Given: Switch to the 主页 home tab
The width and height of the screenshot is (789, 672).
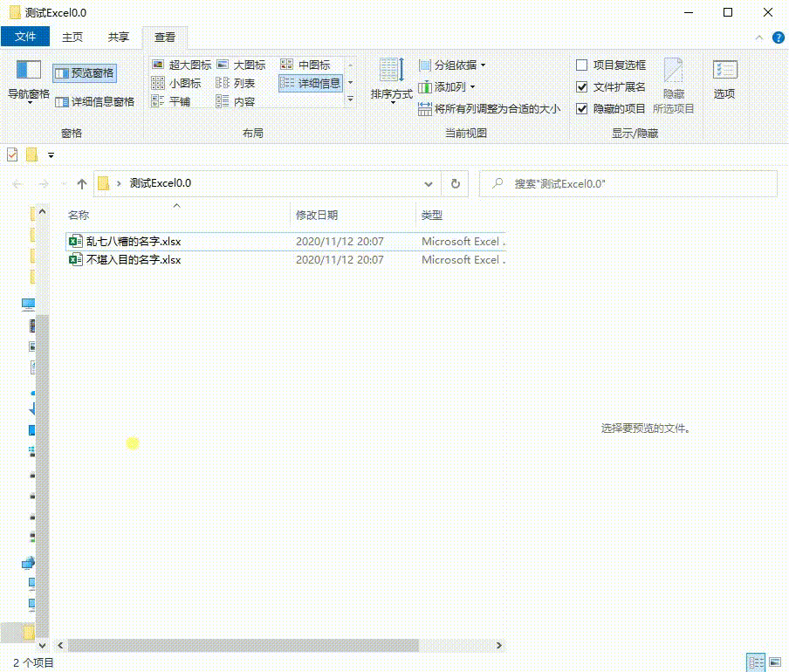Looking at the screenshot, I should (x=72, y=38).
